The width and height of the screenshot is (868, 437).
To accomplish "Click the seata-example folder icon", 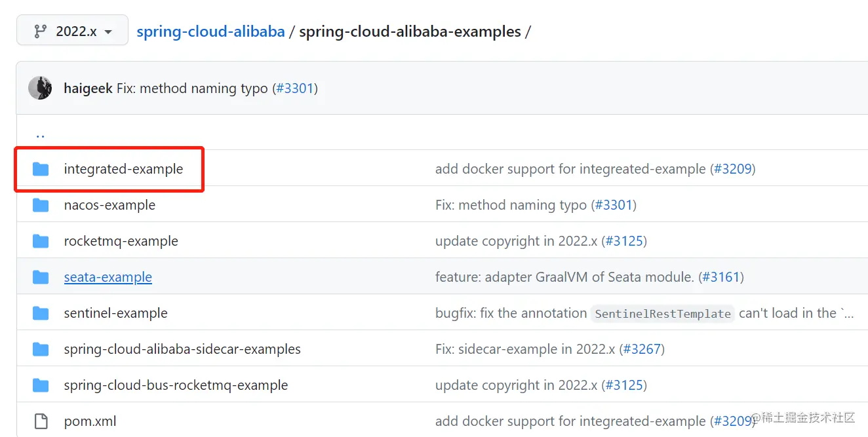I will tap(41, 277).
